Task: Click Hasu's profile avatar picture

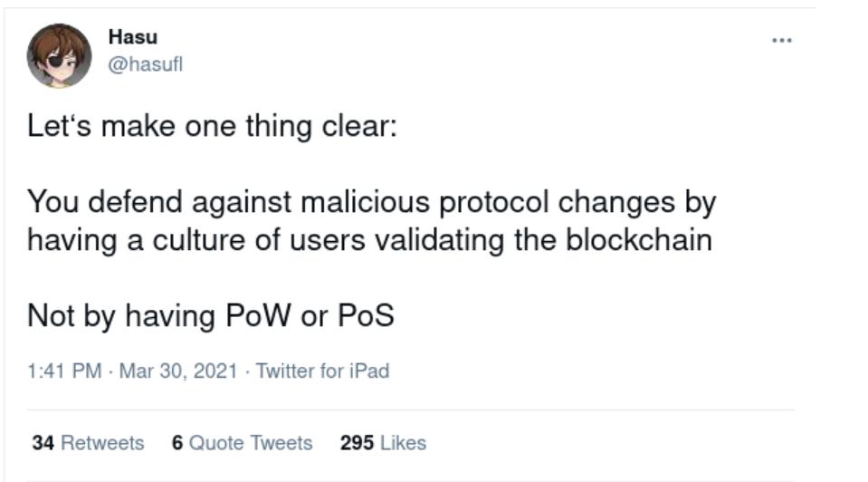Action: click(59, 56)
